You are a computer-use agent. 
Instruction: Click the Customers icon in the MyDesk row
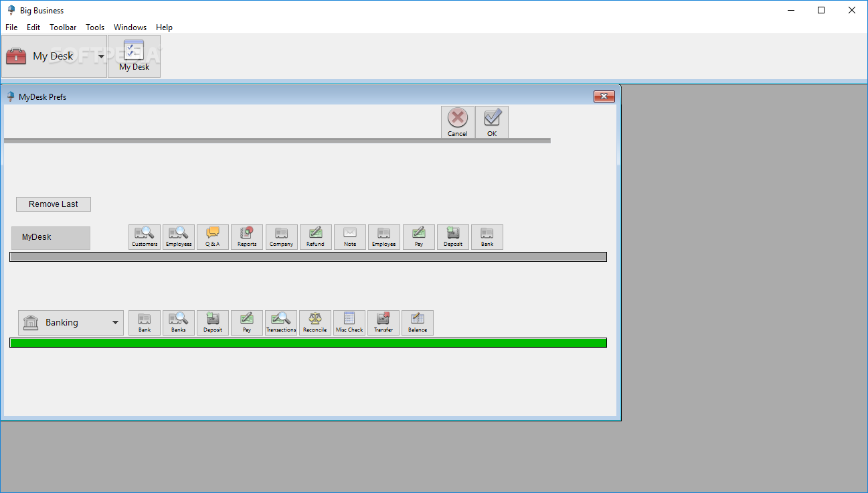click(145, 237)
